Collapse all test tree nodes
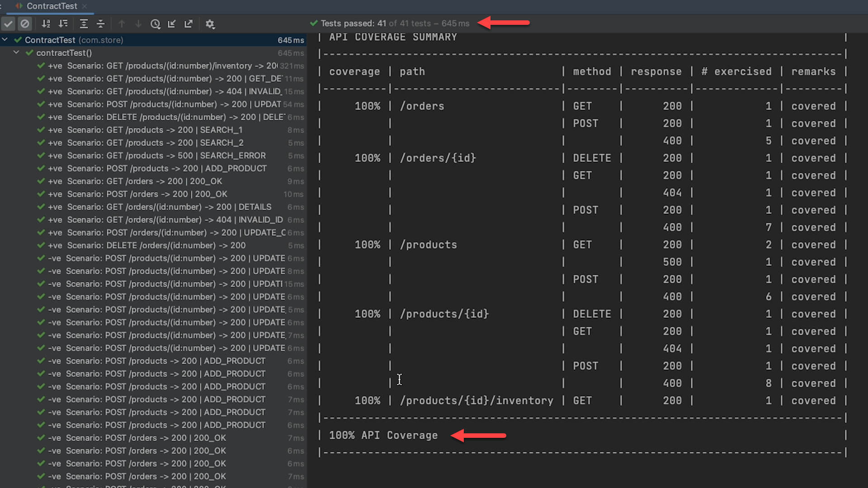 point(101,24)
